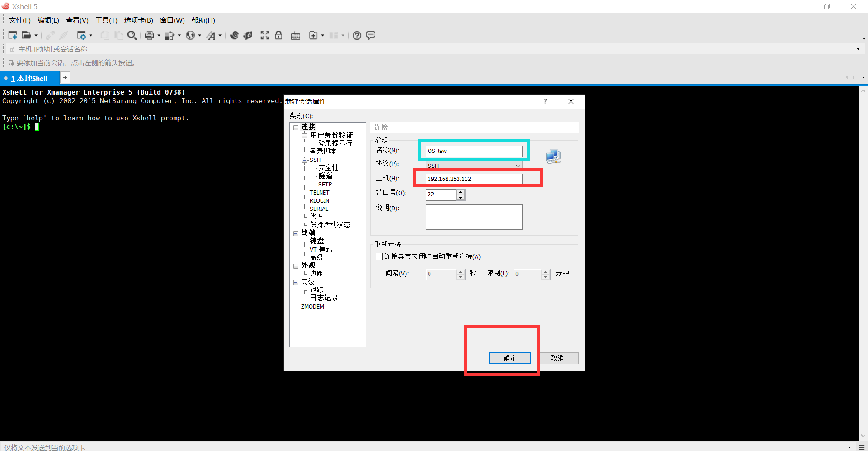The image size is (868, 451).
Task: Select 登录提示符 in the category tree
Action: pyautogui.click(x=335, y=143)
